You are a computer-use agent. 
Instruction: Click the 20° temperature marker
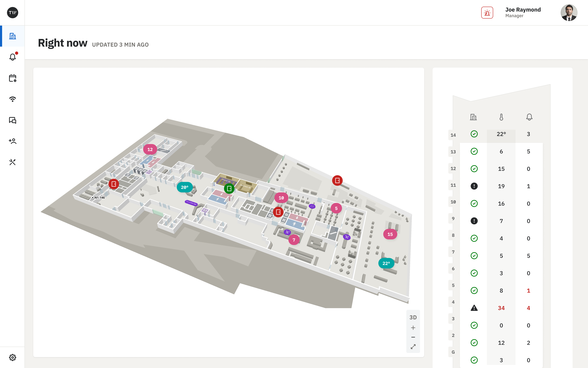185,187
